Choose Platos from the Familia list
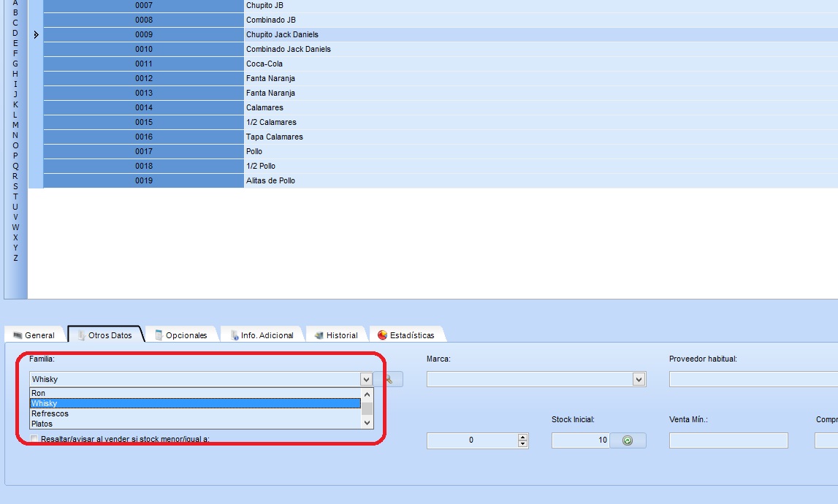The image size is (838, 504). point(195,424)
